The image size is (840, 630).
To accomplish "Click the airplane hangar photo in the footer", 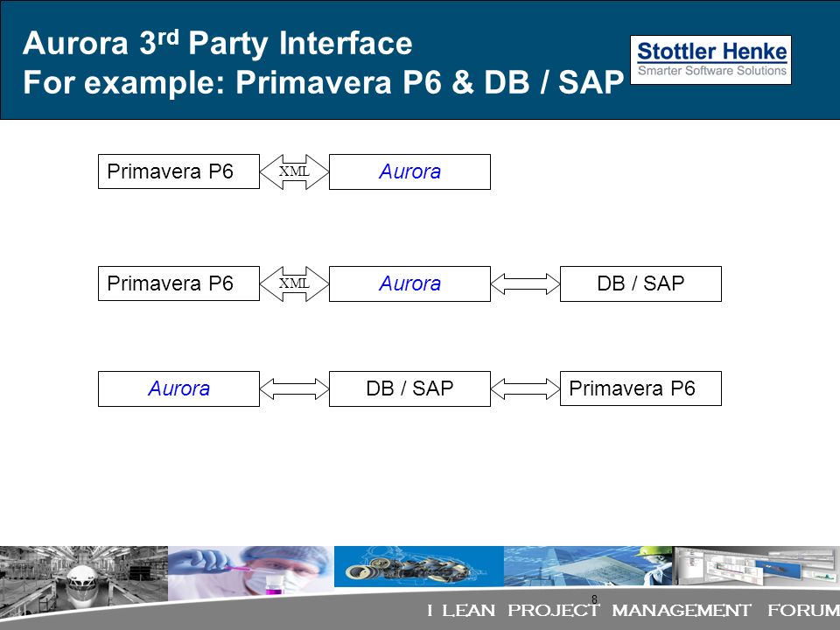I will 84,581.
